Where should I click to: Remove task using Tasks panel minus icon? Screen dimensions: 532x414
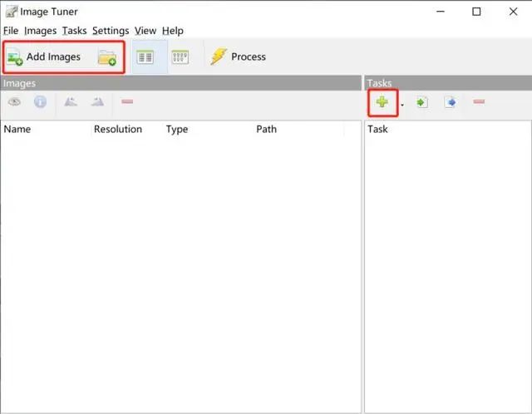(x=479, y=101)
